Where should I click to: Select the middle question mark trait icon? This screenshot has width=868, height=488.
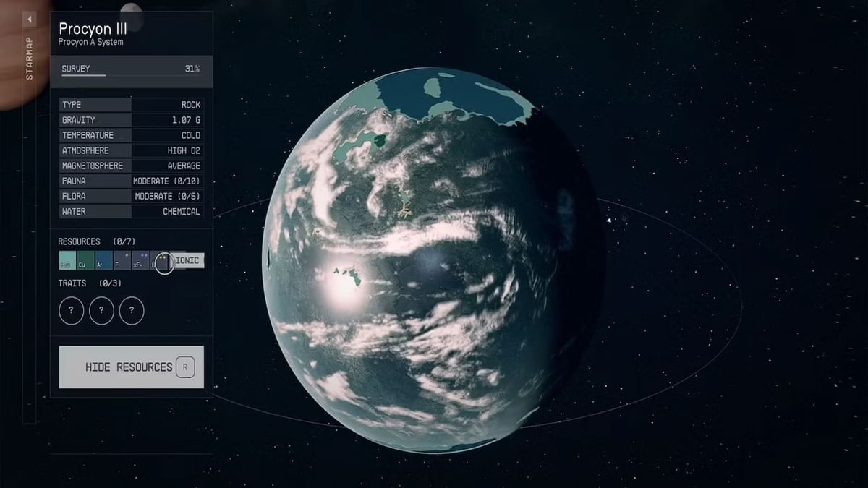tap(101, 311)
